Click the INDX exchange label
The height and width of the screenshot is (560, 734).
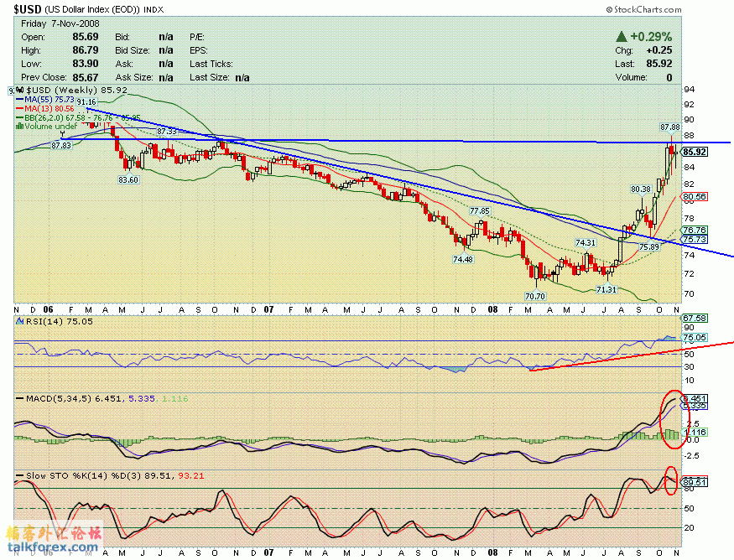[153, 9]
